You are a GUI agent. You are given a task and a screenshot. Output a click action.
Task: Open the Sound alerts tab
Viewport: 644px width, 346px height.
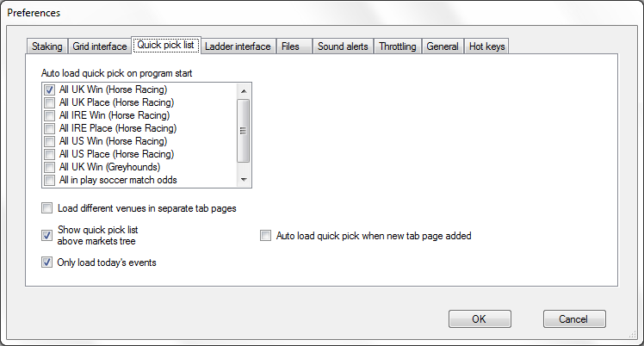343,46
